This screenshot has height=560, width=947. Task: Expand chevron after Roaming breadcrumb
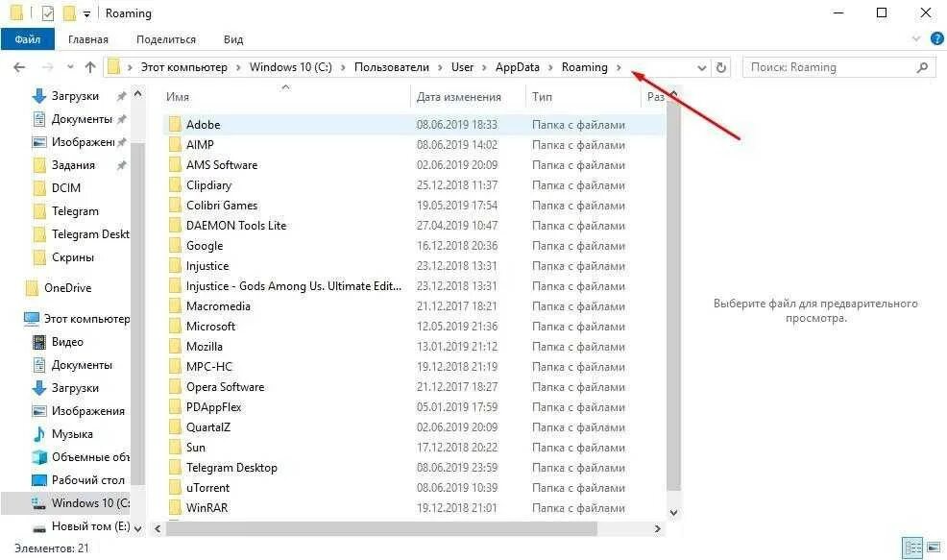click(619, 67)
